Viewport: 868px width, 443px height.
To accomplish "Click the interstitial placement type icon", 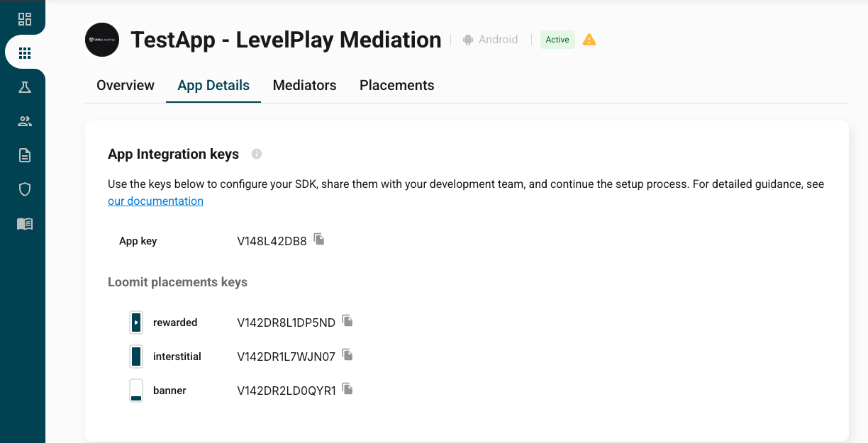I will [x=136, y=357].
